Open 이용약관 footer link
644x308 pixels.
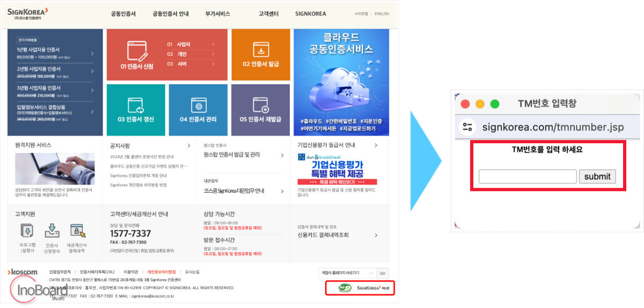pyautogui.click(x=131, y=272)
